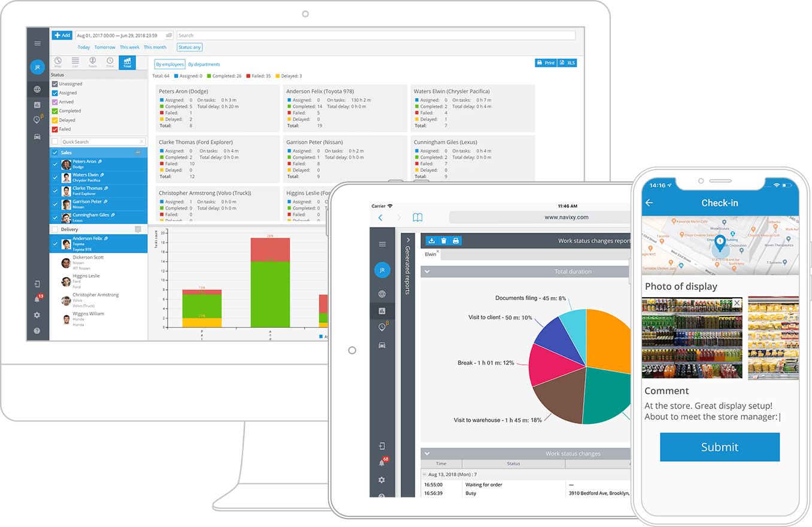Click calendar icon in date range field
Image resolution: width=812 pixels, height=527 pixels.
tap(169, 35)
